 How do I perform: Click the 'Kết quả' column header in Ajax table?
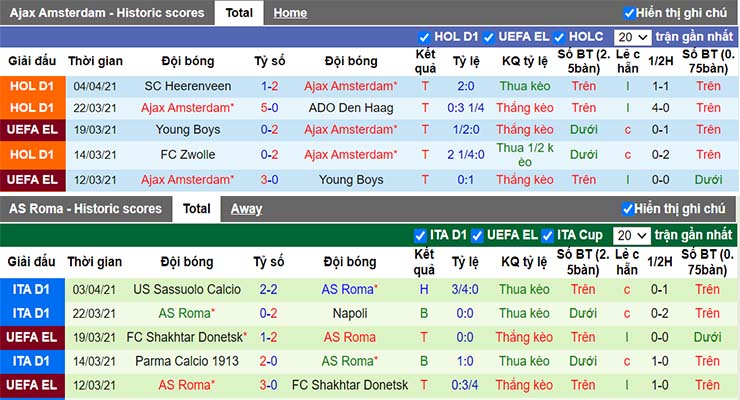point(425,60)
